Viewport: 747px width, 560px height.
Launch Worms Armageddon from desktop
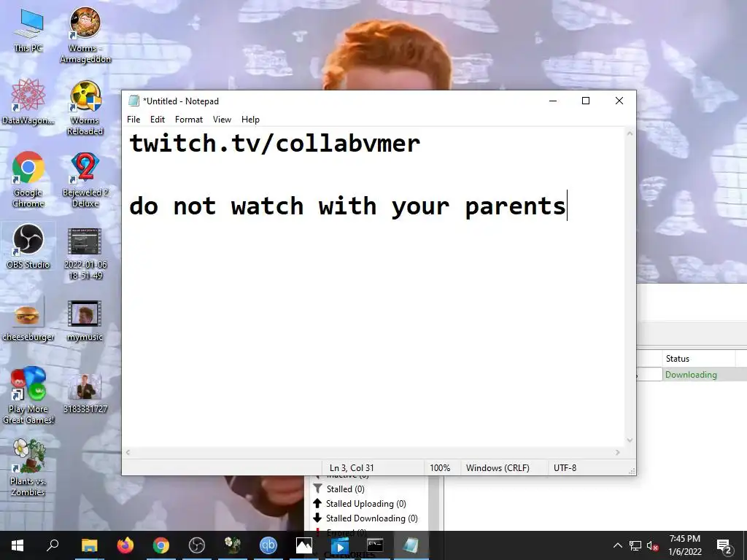(85, 36)
